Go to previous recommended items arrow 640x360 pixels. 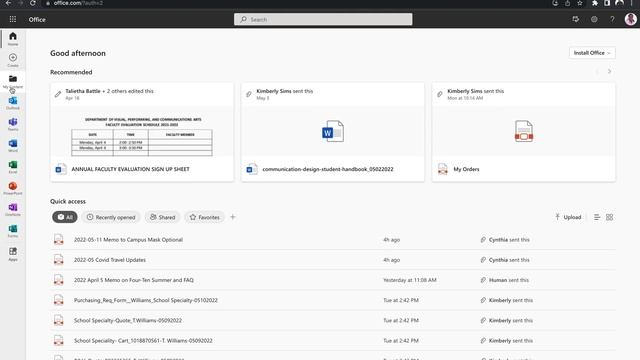pos(597,71)
